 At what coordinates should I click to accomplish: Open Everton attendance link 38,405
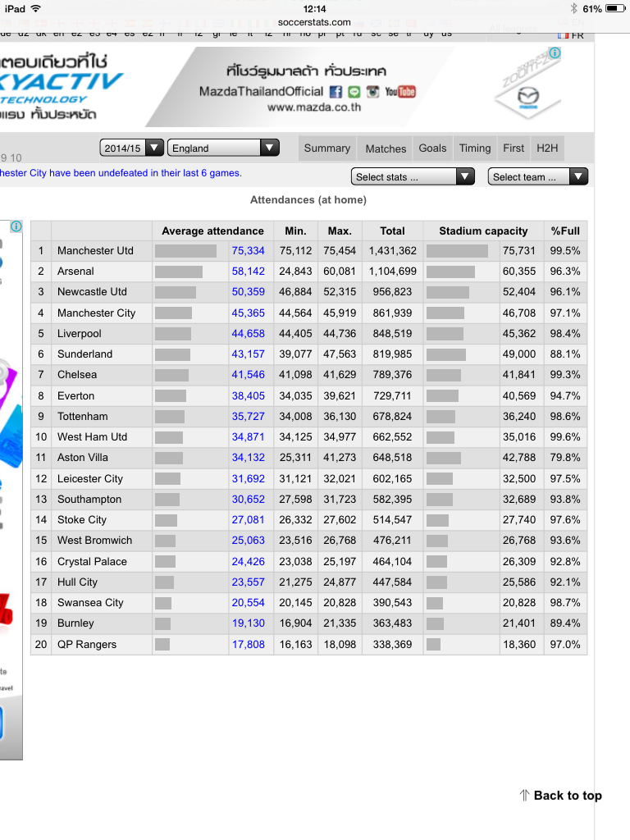pyautogui.click(x=248, y=396)
